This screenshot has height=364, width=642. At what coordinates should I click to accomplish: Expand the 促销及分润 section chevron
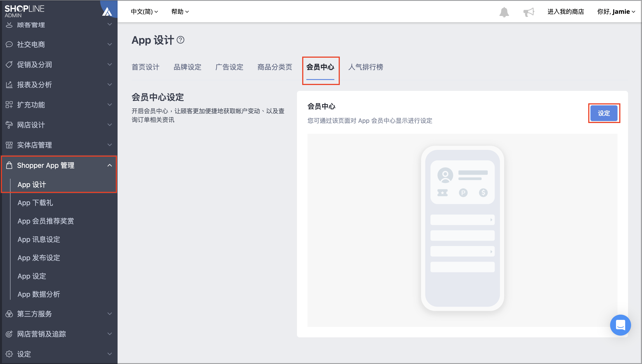tap(109, 64)
